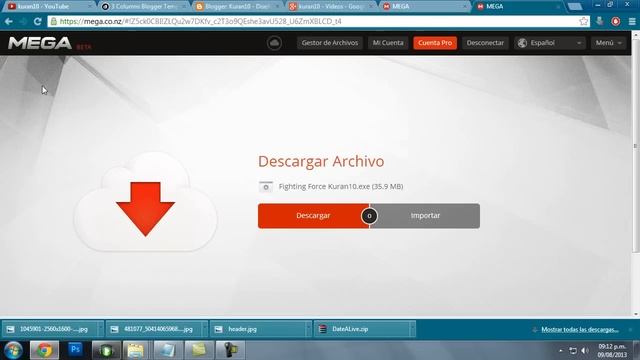Image resolution: width=640 pixels, height=360 pixels.
Task: Click the taskbar clock showing 09:12 p.m.
Action: [x=612, y=351]
